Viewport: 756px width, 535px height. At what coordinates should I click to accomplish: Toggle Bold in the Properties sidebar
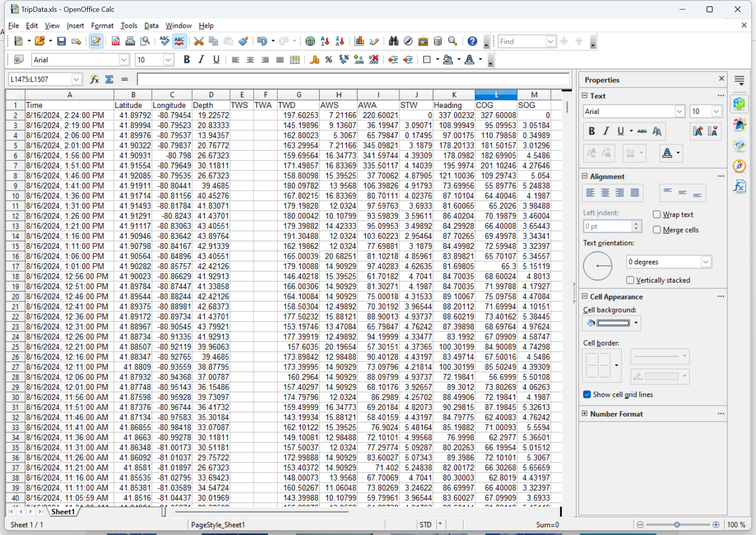click(591, 131)
